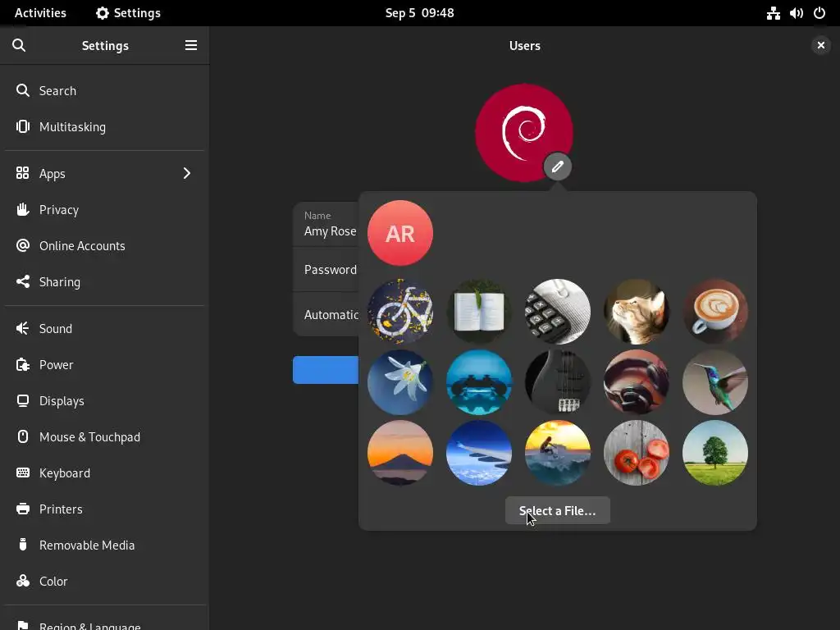Select the headphones avatar image
This screenshot has height=630, width=840.
coord(637,382)
